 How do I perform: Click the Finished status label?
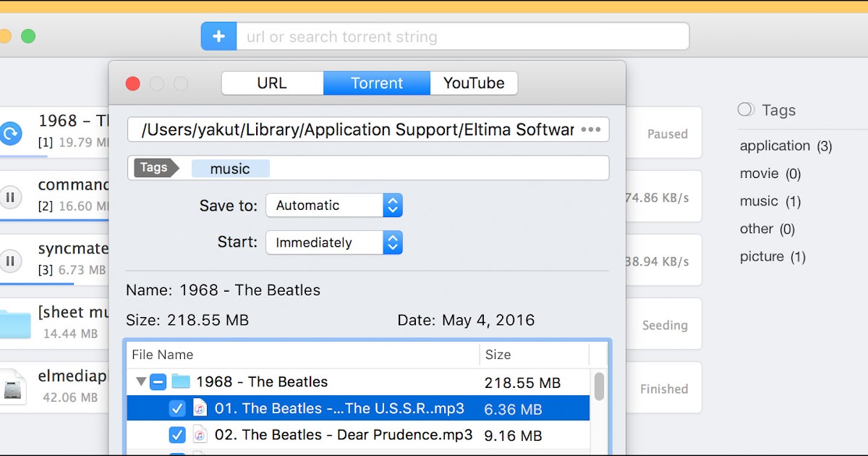[664, 389]
